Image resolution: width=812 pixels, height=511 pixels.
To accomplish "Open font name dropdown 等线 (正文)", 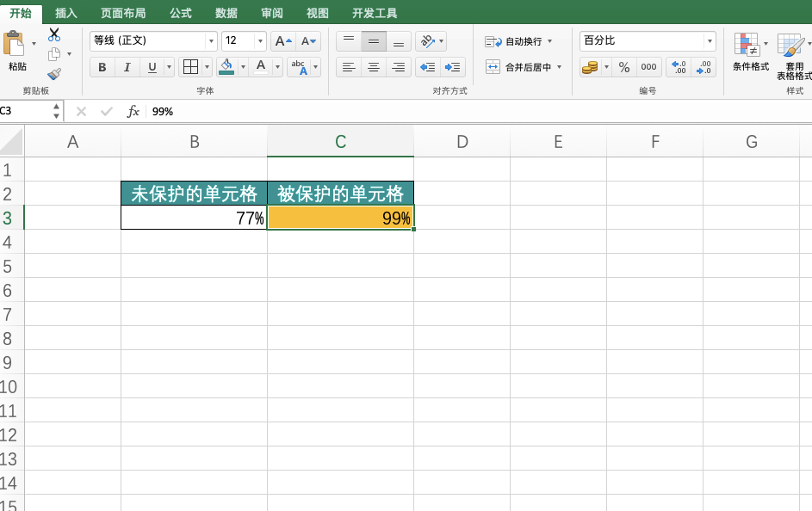I will 211,40.
